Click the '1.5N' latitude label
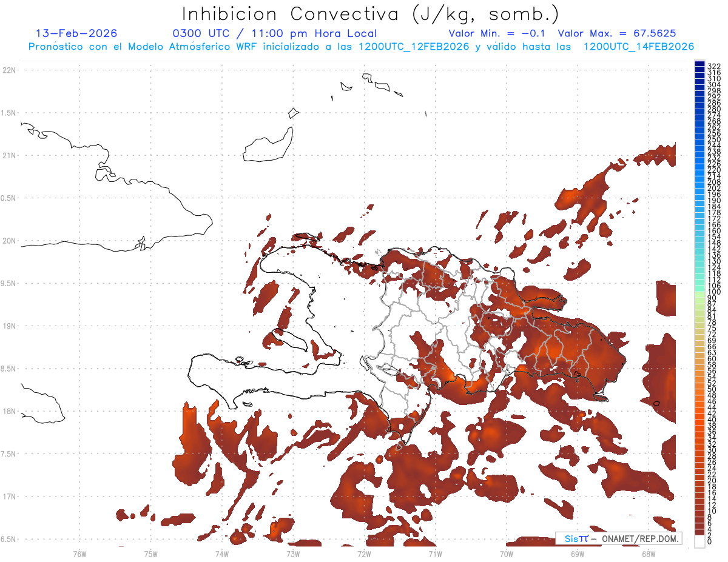Screen dimensions: 728x562 tap(8, 113)
